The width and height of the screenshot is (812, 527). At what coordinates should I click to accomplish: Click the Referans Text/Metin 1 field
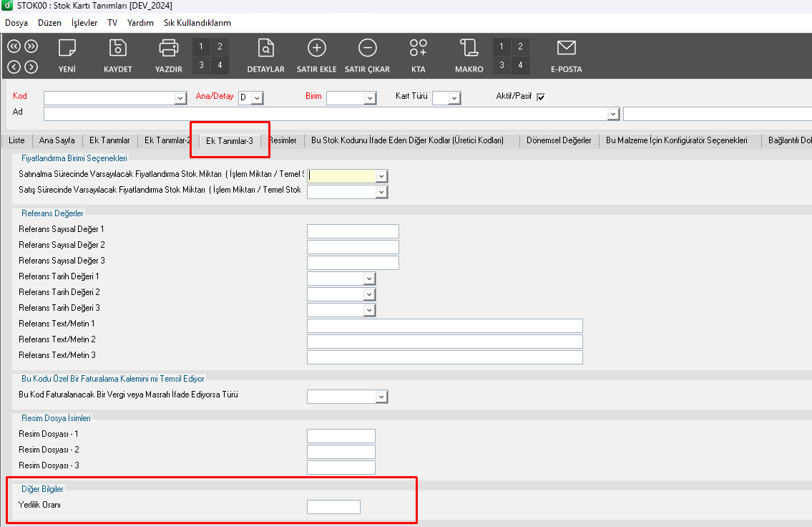444,326
